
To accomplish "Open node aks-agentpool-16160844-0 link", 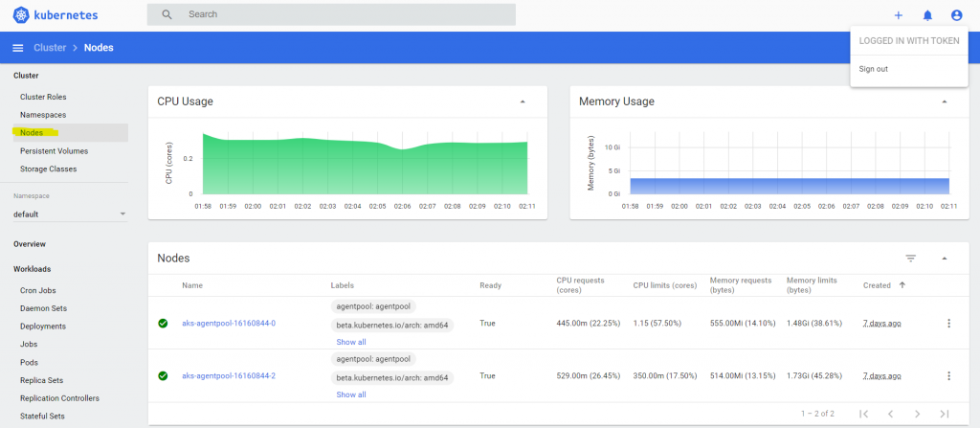I will coord(229,324).
